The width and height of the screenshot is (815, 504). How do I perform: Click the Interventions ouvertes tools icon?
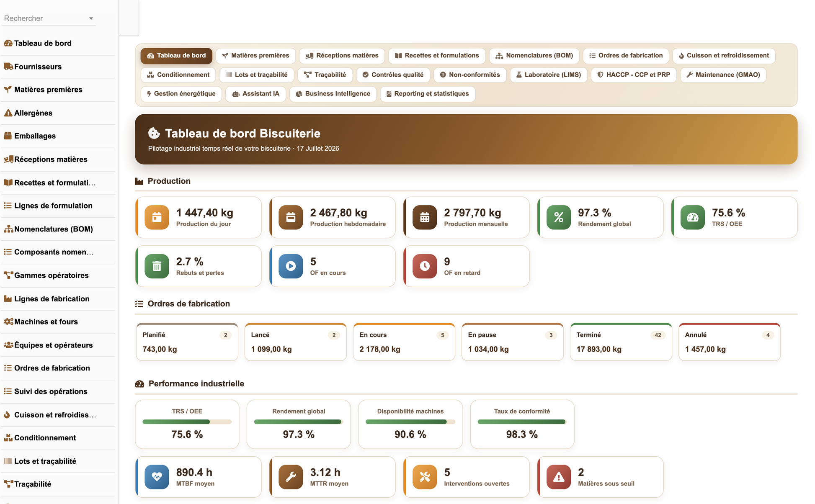(x=425, y=477)
